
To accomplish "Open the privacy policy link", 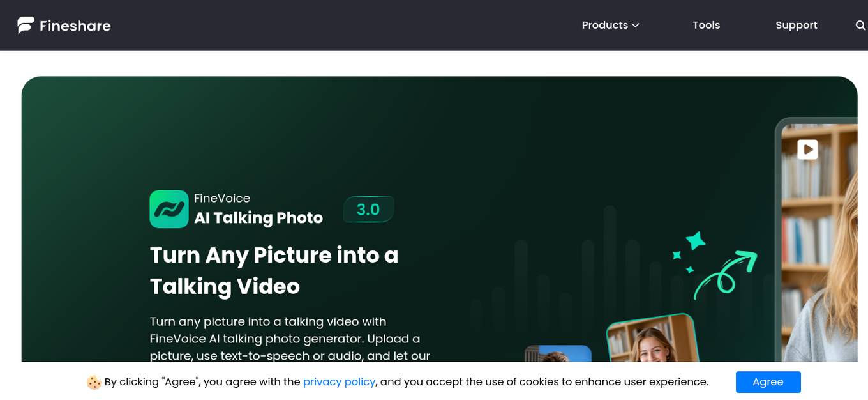I will pyautogui.click(x=339, y=381).
